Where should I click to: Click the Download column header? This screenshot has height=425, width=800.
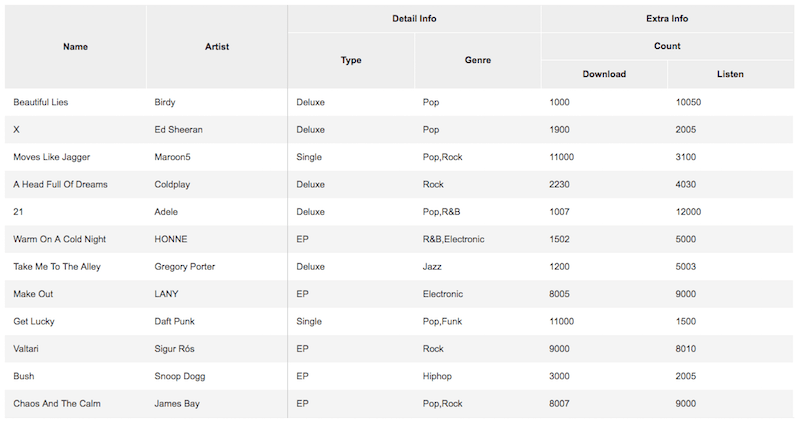coord(604,74)
